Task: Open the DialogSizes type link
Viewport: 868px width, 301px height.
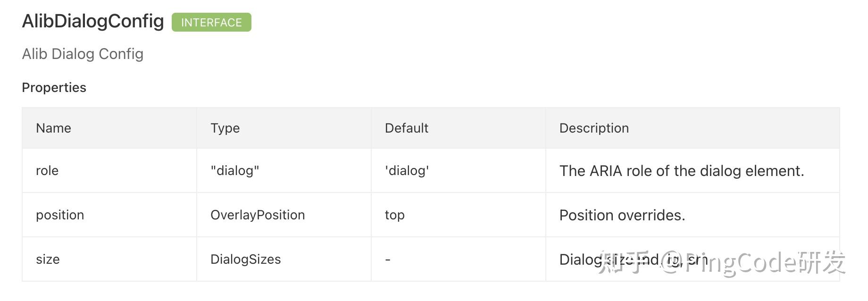Action: (245, 259)
